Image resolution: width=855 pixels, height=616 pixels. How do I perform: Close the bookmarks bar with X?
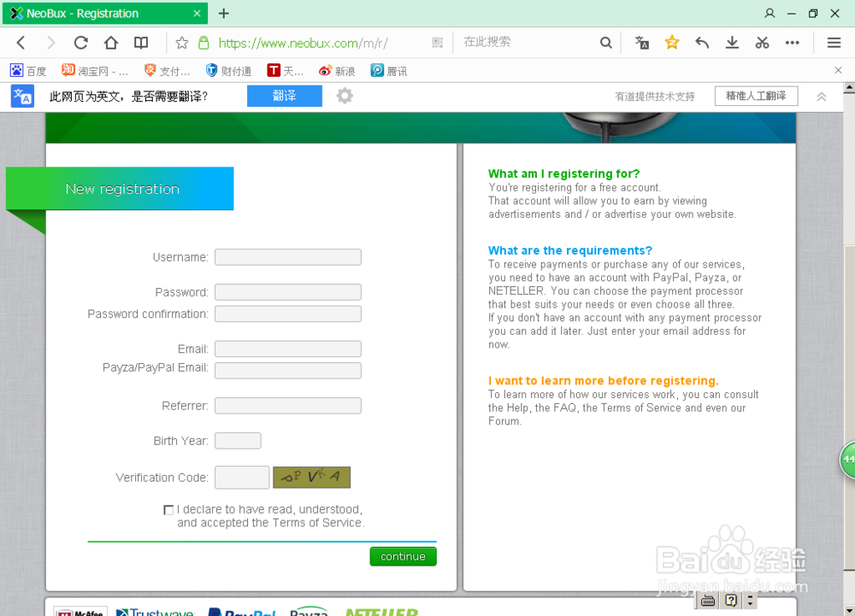click(838, 70)
